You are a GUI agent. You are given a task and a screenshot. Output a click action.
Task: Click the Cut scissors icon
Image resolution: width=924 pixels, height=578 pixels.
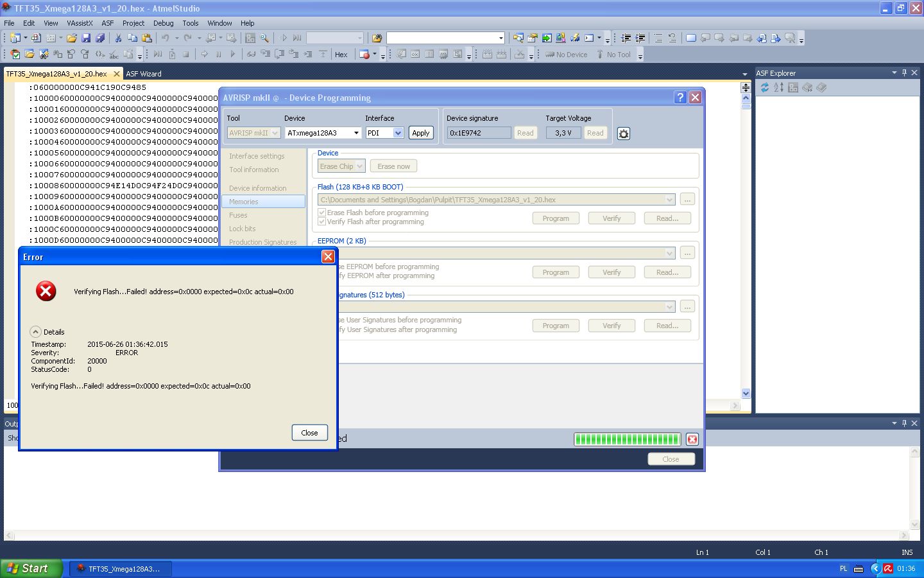pyautogui.click(x=118, y=39)
